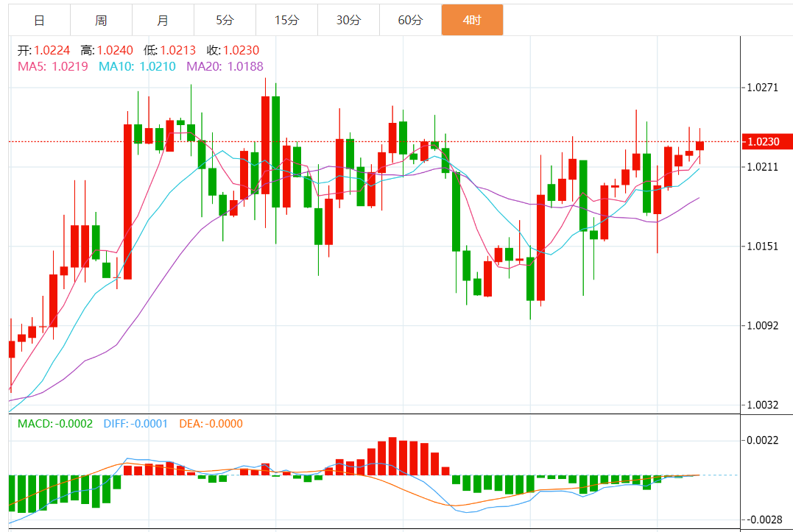Click the MACD: -0.0002 label
Image resolution: width=793 pixels, height=532 pixels.
pos(55,424)
